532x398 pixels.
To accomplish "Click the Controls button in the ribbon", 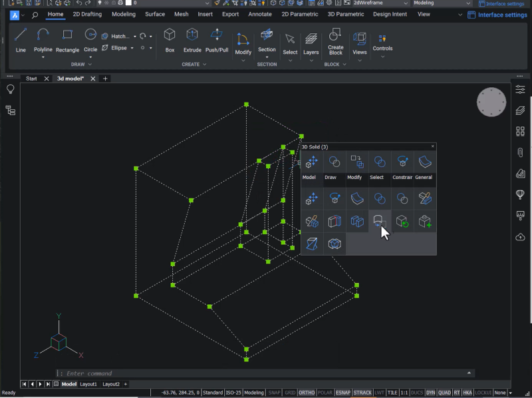I will coord(382,41).
